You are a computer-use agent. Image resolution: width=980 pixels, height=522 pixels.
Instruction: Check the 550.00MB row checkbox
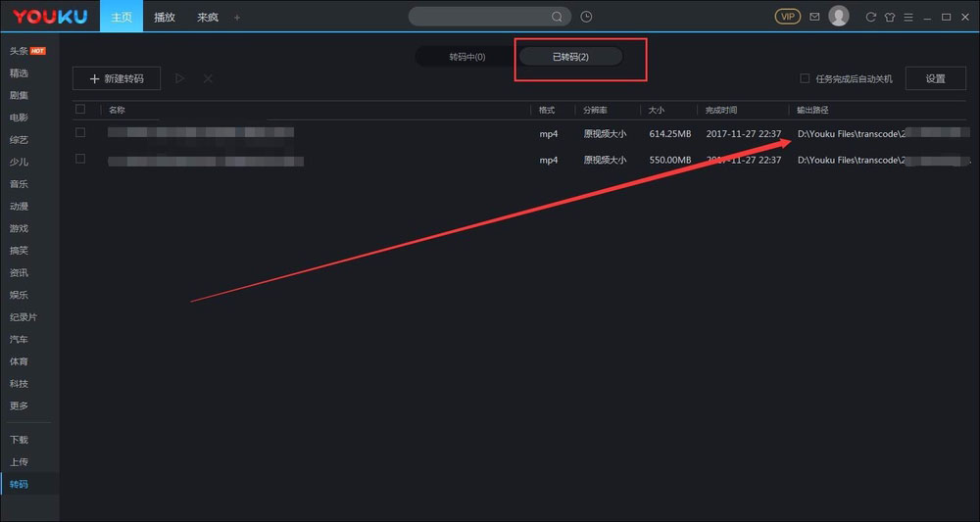pyautogui.click(x=80, y=159)
